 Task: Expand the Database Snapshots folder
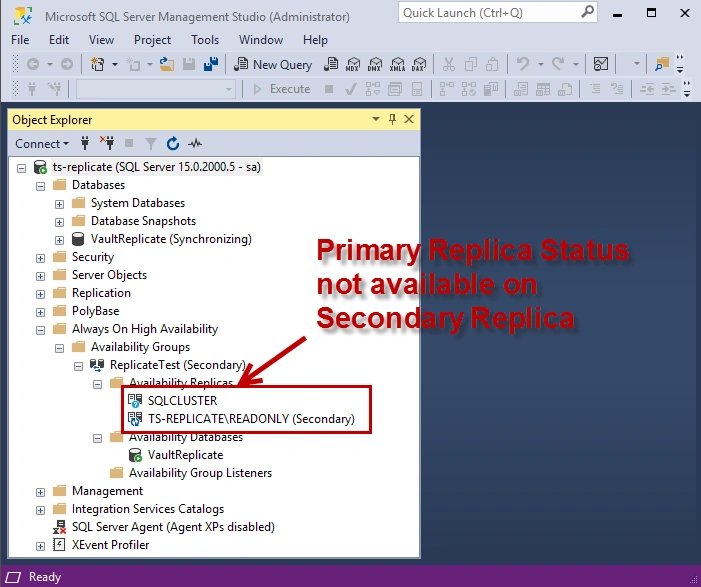59,222
